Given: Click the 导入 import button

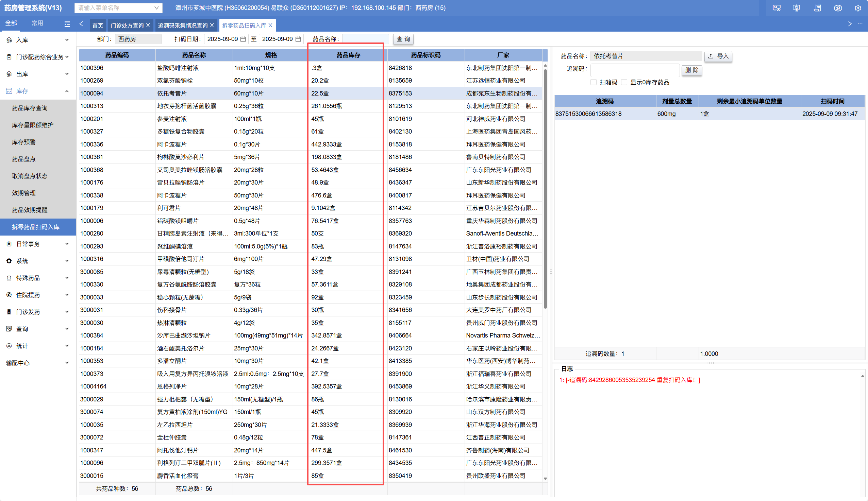Looking at the screenshot, I should (718, 56).
